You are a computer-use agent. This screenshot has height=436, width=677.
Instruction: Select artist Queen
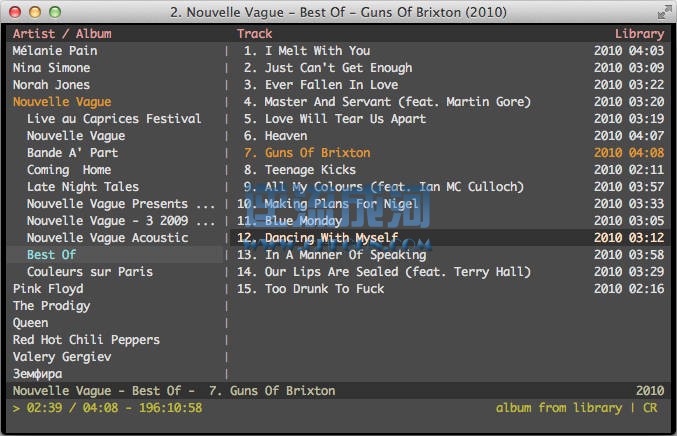point(30,323)
